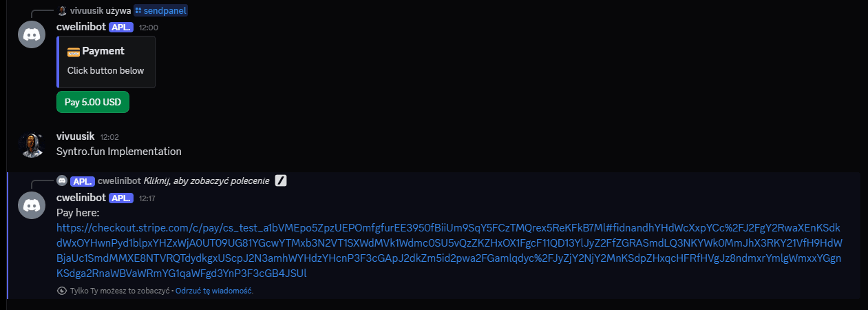Screen dimensions: 868x310
Task: Dismiss message via "Odrzuć tę wiadomość"
Action: click(214, 291)
